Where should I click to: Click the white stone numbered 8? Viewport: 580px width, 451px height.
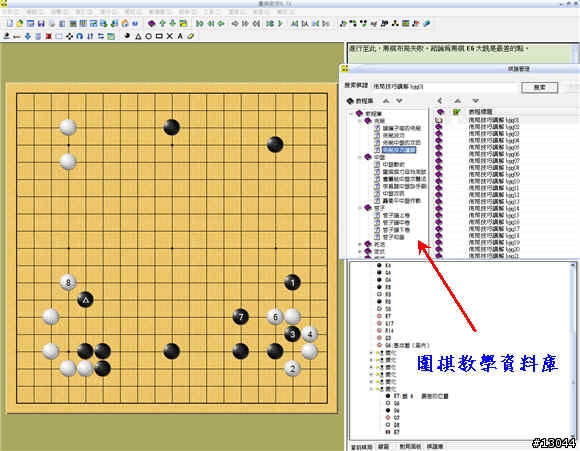(68, 283)
